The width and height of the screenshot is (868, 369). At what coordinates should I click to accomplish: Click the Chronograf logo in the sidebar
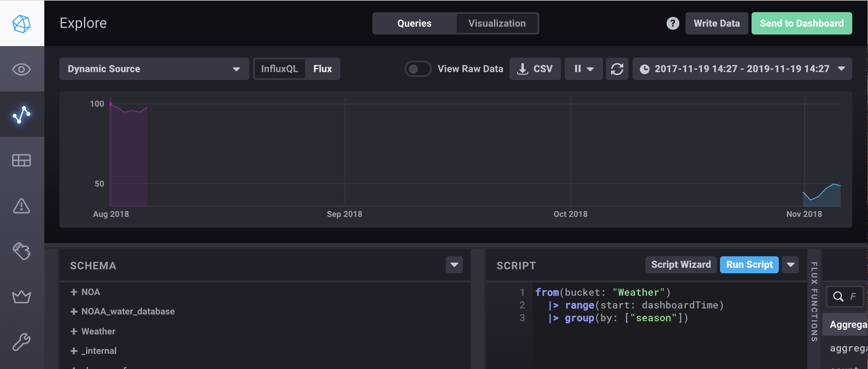click(x=21, y=23)
